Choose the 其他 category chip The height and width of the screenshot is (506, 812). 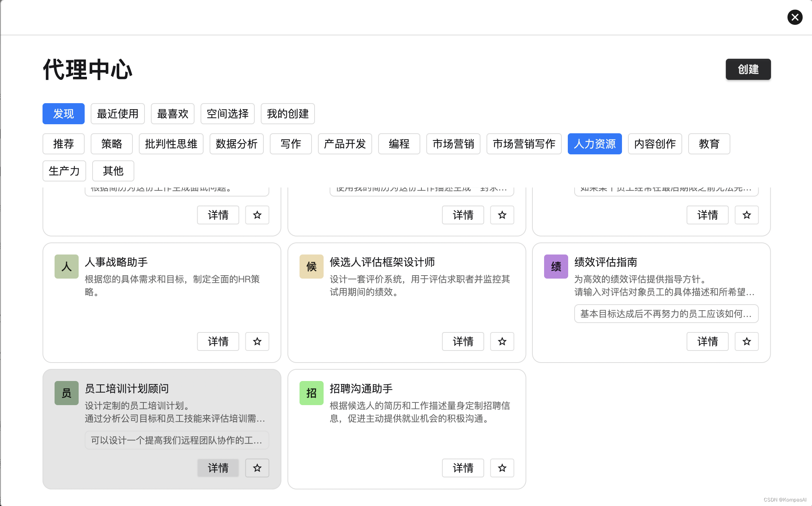[113, 171]
